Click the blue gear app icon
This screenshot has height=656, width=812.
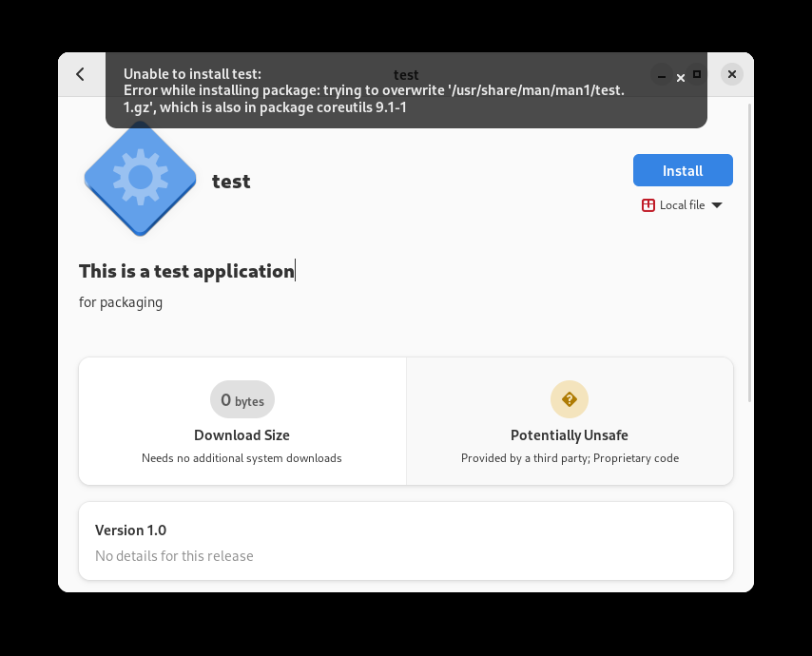(x=140, y=178)
